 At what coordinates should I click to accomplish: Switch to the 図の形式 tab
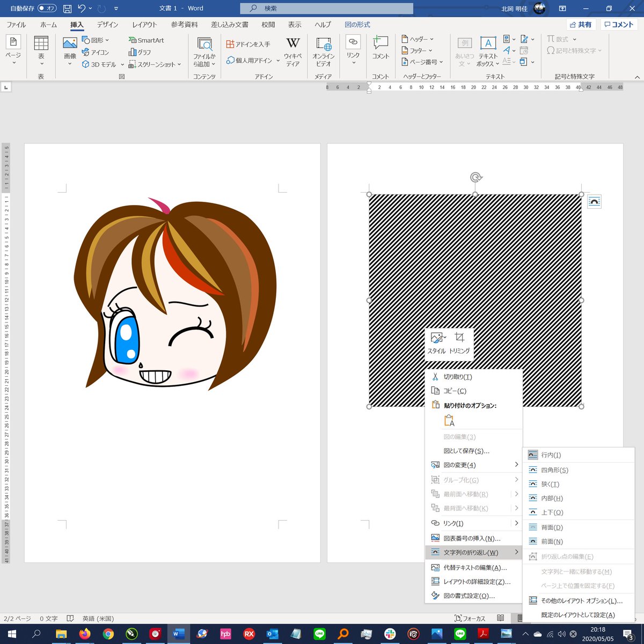[x=357, y=25]
